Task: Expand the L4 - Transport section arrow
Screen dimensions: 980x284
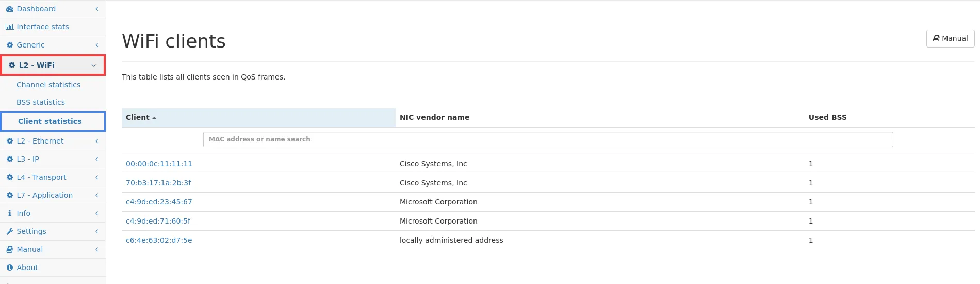Action: 96,177
